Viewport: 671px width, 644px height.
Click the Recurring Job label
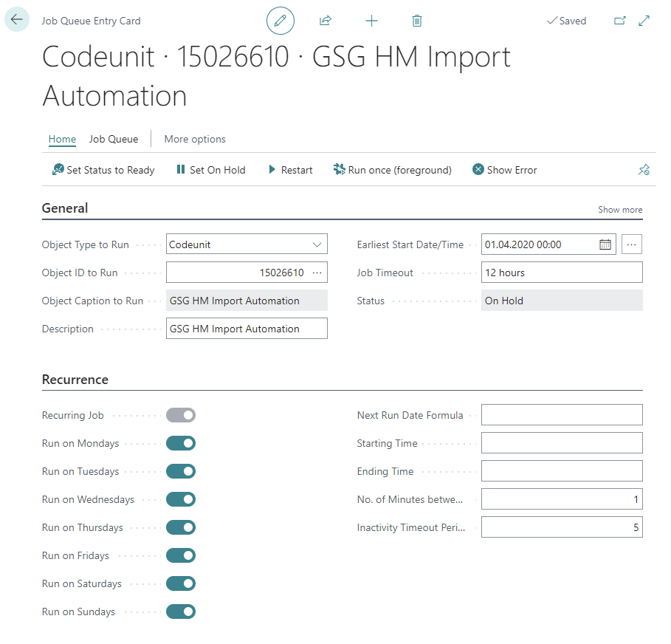[73, 415]
